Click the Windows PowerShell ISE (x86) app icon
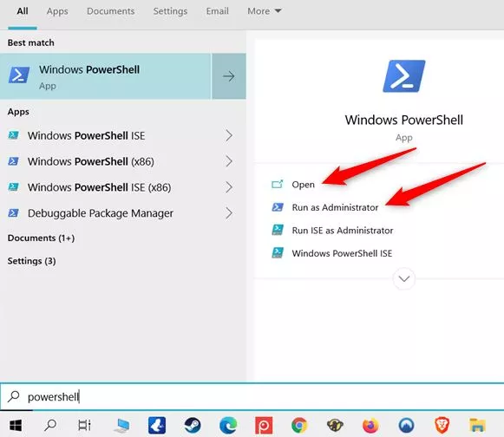504x437 pixels. 14,187
